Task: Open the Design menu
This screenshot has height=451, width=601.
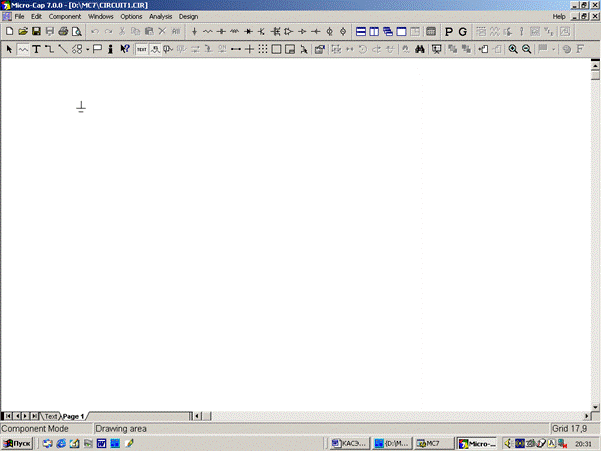Action: coord(188,16)
